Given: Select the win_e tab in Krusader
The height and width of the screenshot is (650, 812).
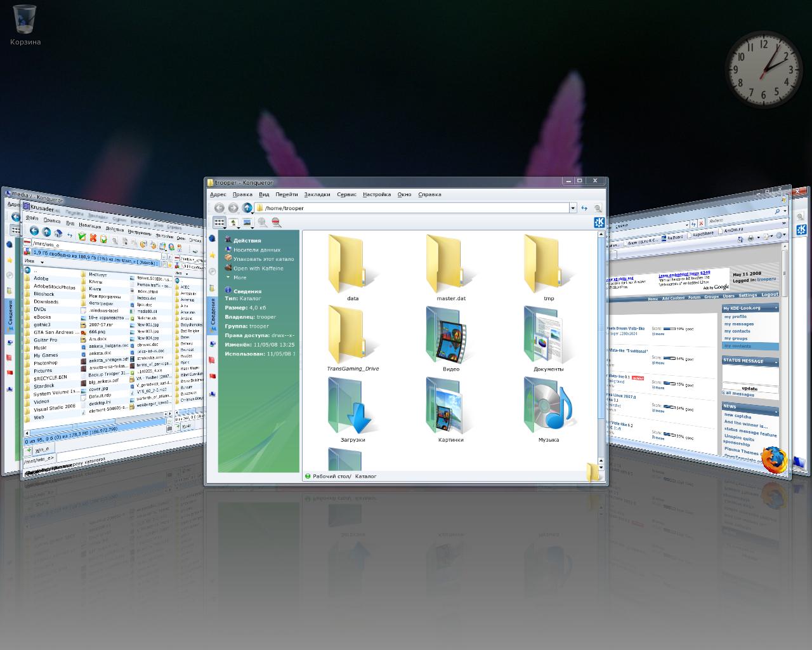Looking at the screenshot, I should [x=42, y=449].
